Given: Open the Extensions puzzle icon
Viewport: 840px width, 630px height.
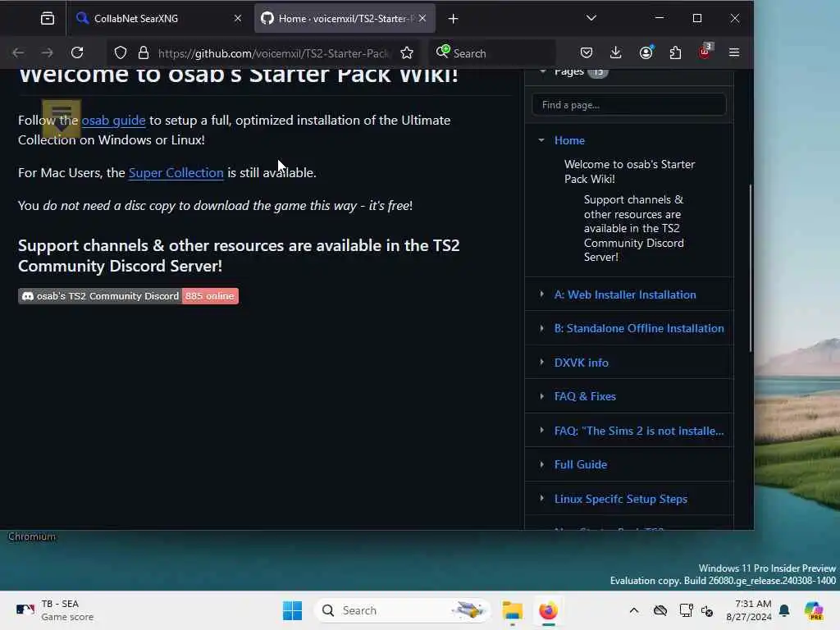Looking at the screenshot, I should [x=676, y=52].
